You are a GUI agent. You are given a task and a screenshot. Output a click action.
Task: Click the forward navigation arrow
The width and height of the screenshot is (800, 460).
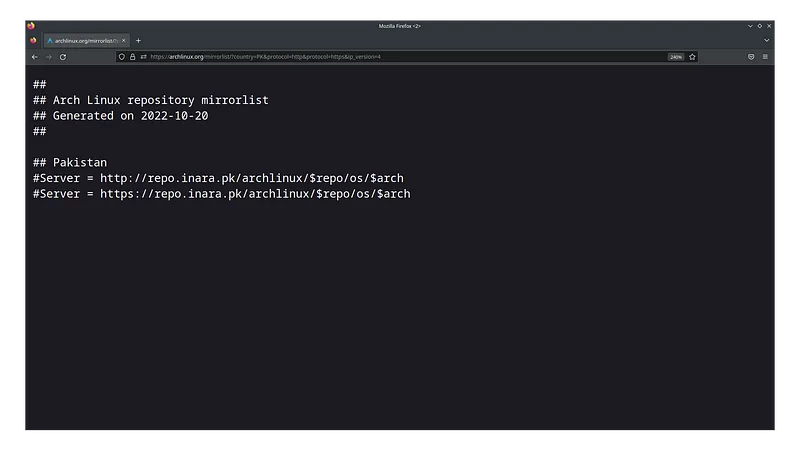pos(48,57)
